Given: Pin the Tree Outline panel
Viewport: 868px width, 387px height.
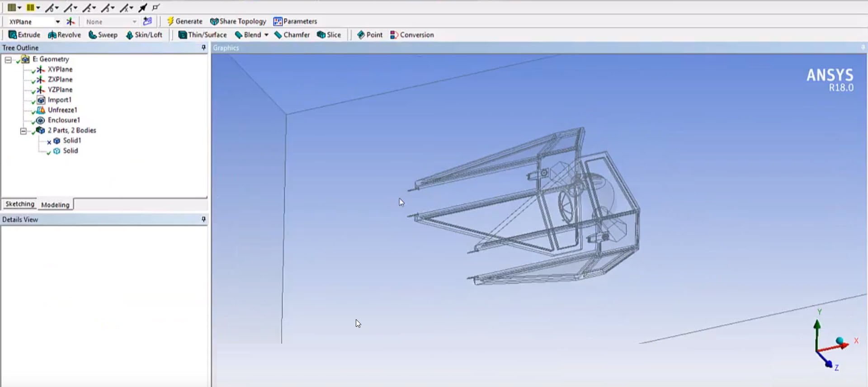Looking at the screenshot, I should tap(203, 47).
